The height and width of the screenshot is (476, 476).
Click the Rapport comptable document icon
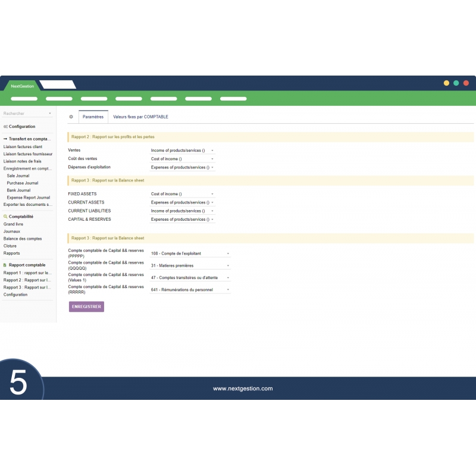tap(5, 265)
